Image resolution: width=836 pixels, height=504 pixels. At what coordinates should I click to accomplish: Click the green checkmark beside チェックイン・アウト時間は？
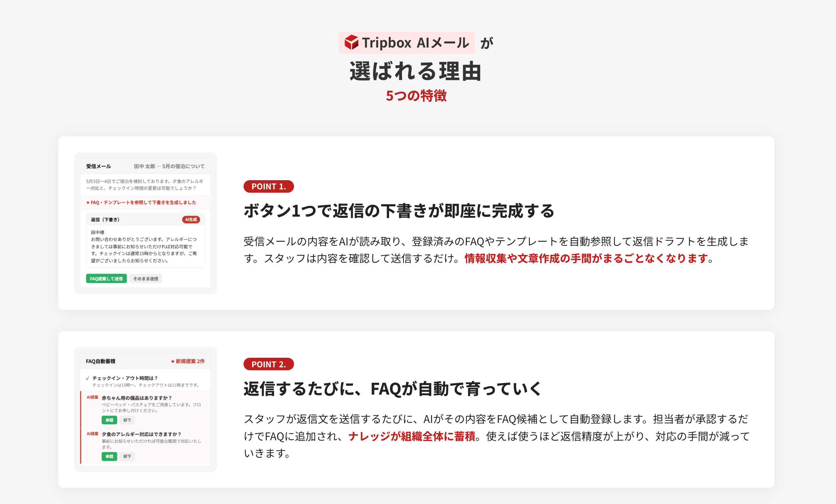click(87, 378)
